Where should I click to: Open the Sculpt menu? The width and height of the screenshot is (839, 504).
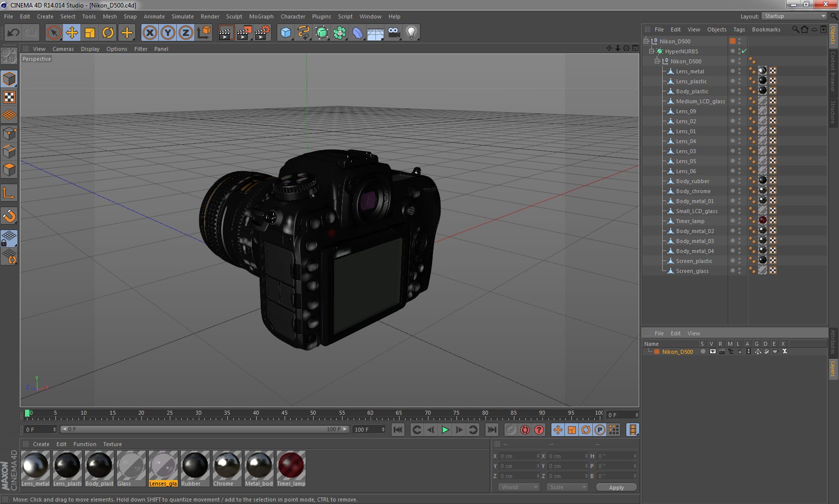pos(234,16)
